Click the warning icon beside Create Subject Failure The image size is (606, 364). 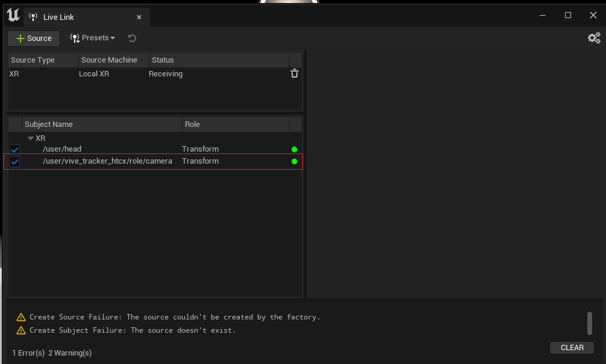click(x=22, y=330)
